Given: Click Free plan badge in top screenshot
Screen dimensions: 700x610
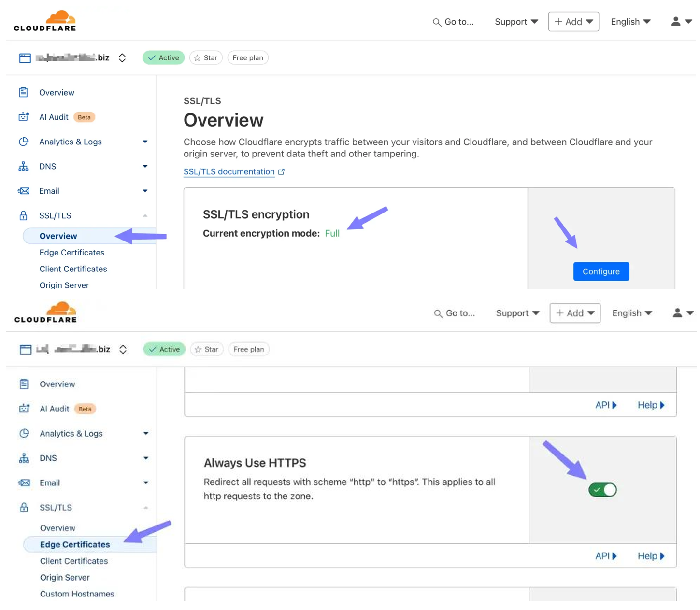Looking at the screenshot, I should pyautogui.click(x=248, y=58).
